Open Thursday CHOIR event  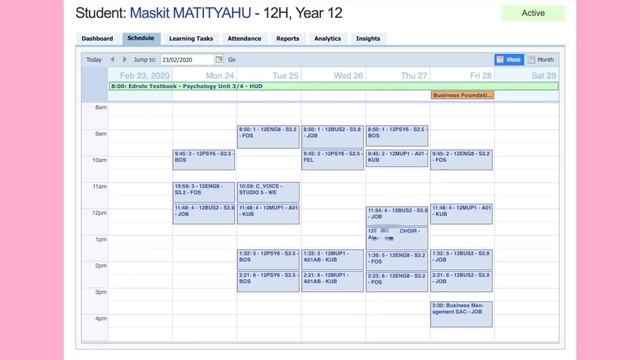point(397,238)
